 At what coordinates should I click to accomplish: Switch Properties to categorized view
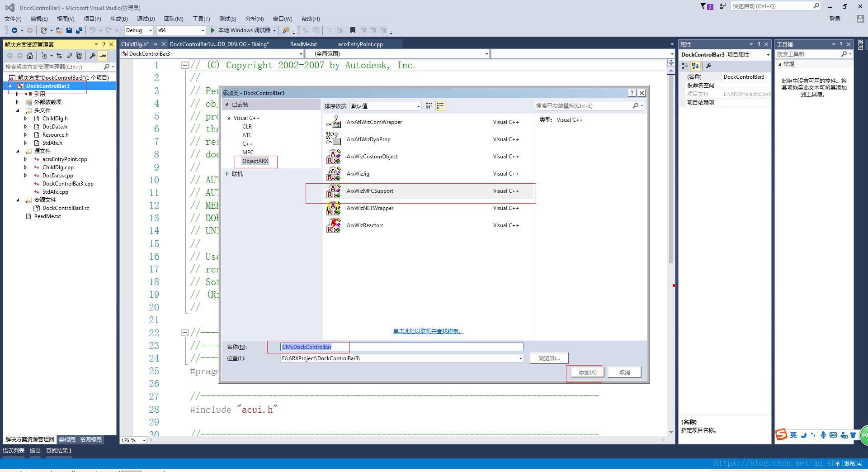point(685,66)
